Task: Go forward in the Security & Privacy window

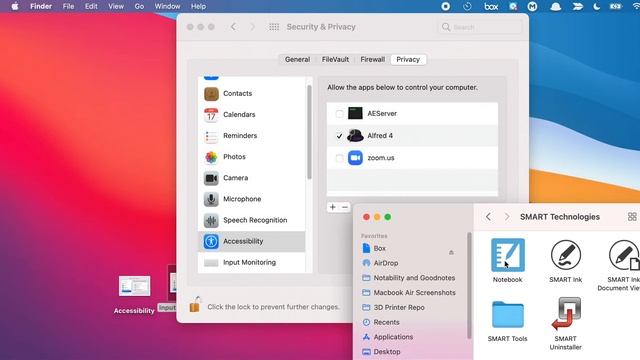Action: click(252, 27)
